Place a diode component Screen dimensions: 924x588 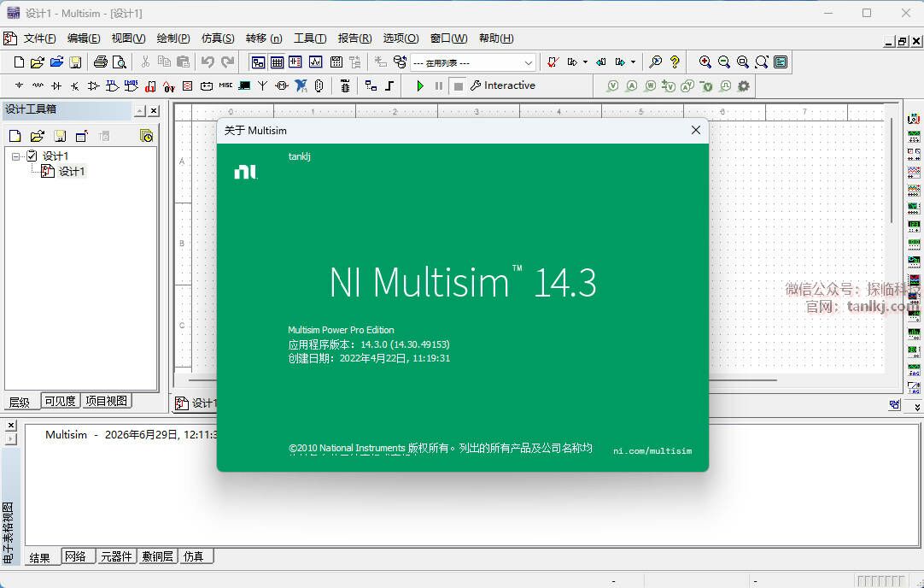click(56, 86)
